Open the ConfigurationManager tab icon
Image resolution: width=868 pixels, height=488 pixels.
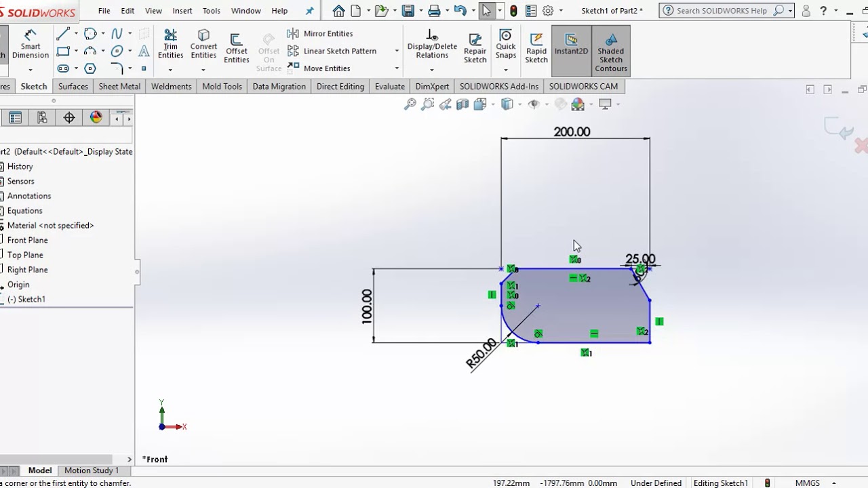click(x=42, y=118)
